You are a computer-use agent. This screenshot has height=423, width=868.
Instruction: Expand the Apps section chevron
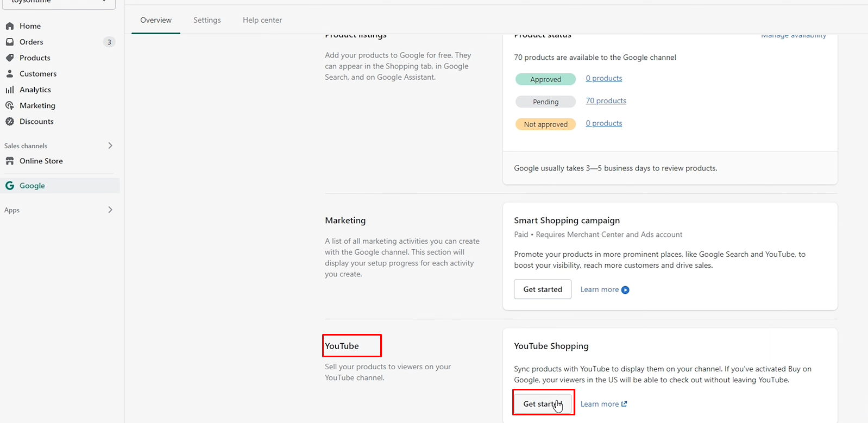click(110, 210)
